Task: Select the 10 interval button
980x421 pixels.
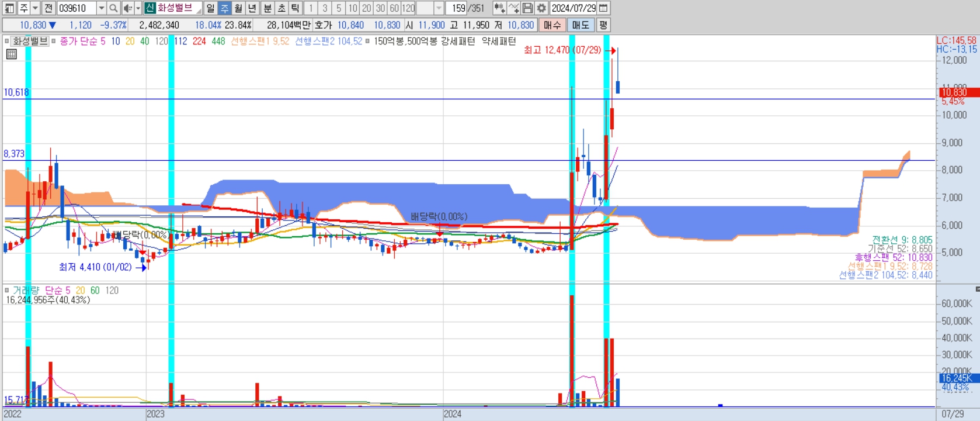Action: [x=353, y=8]
